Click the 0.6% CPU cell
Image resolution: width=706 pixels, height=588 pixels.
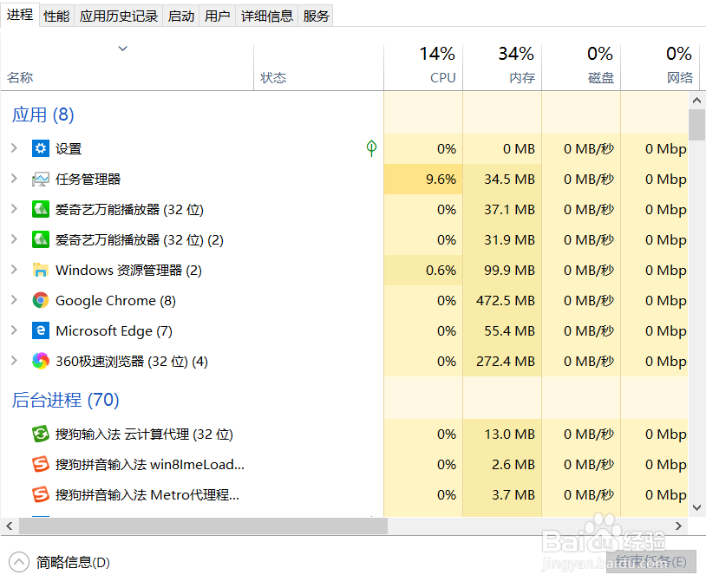click(423, 270)
